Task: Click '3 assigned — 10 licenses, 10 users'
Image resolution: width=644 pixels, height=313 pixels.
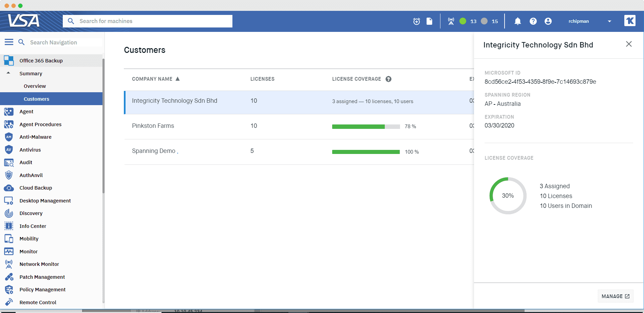Action: 373,101
